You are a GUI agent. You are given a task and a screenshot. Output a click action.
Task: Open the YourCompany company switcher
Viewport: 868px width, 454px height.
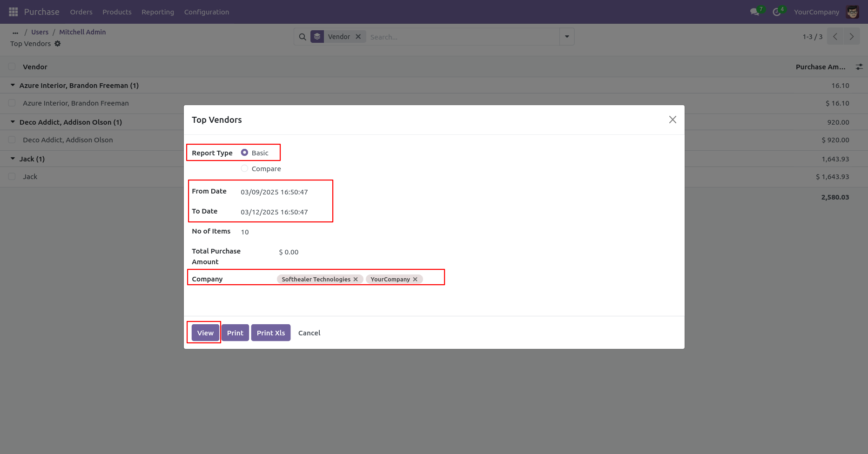click(816, 12)
